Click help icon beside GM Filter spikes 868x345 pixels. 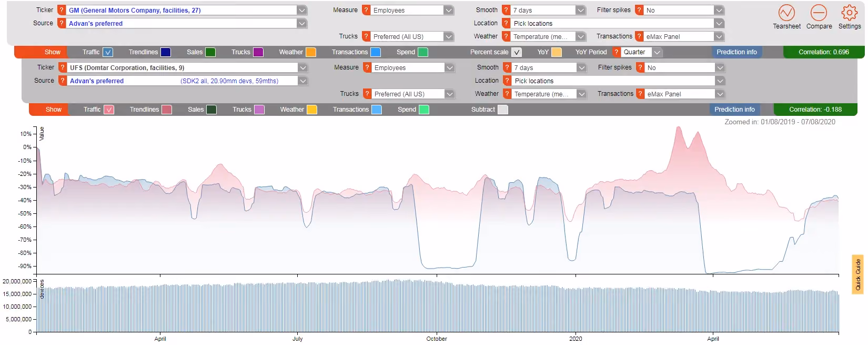(x=639, y=10)
